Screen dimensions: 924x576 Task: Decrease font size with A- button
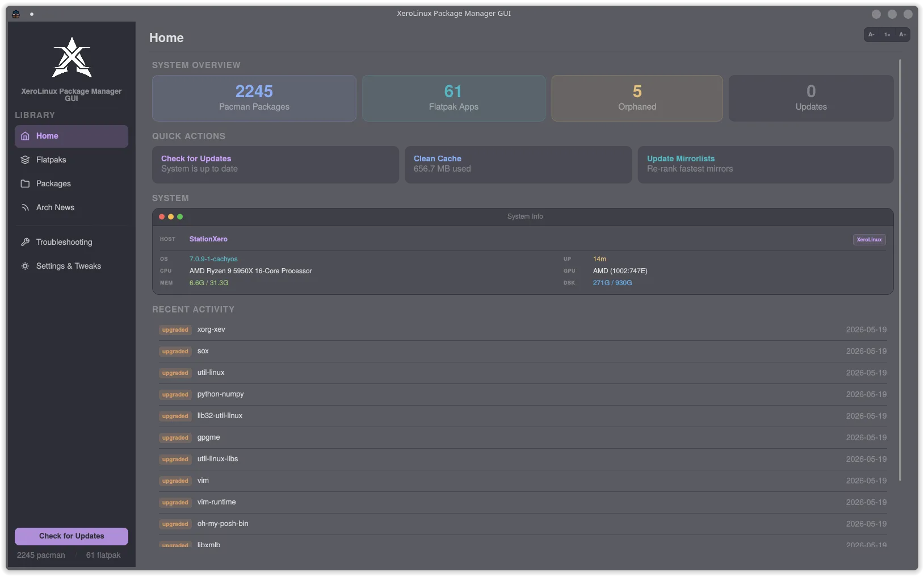coord(872,35)
